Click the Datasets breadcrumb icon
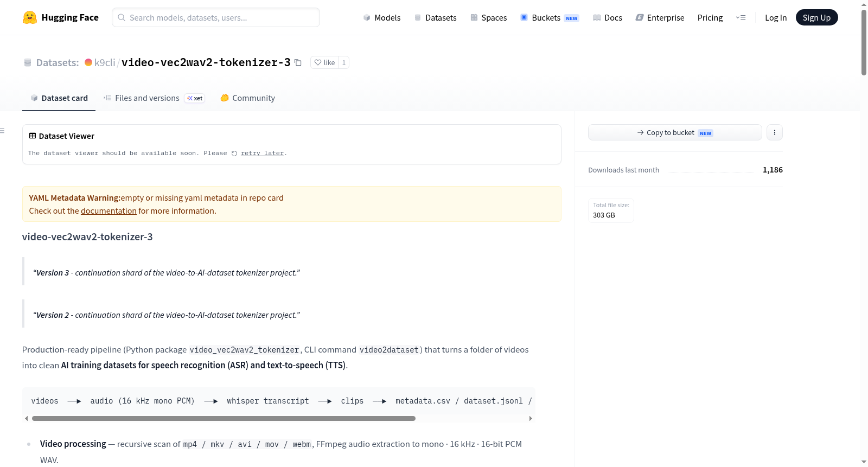This screenshot has height=467, width=868. 28,62
